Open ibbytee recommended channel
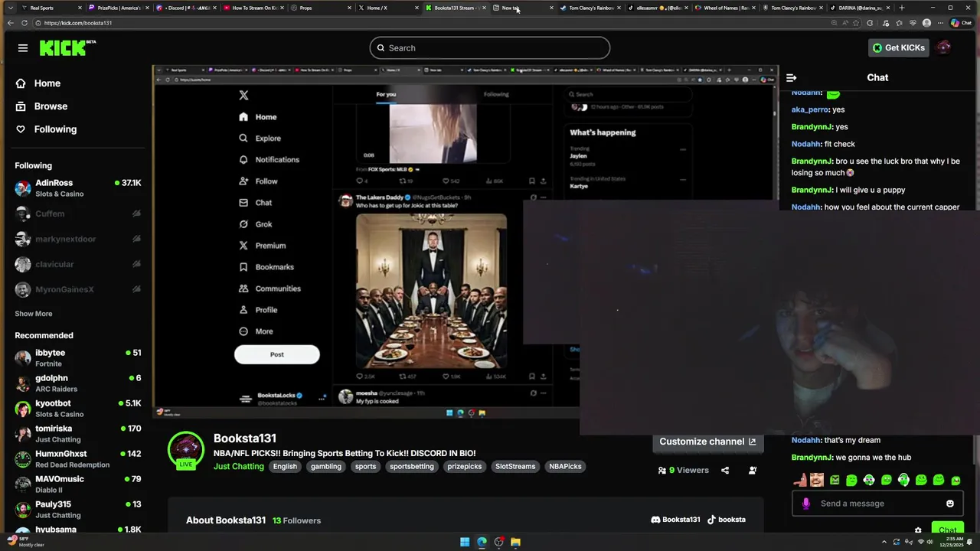Image resolution: width=980 pixels, height=551 pixels. (x=77, y=358)
